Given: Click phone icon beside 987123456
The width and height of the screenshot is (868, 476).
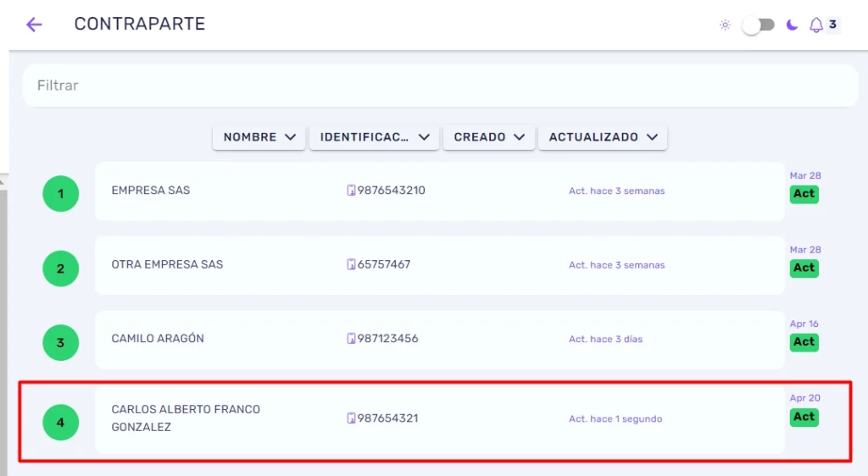Looking at the screenshot, I should pos(351,338).
